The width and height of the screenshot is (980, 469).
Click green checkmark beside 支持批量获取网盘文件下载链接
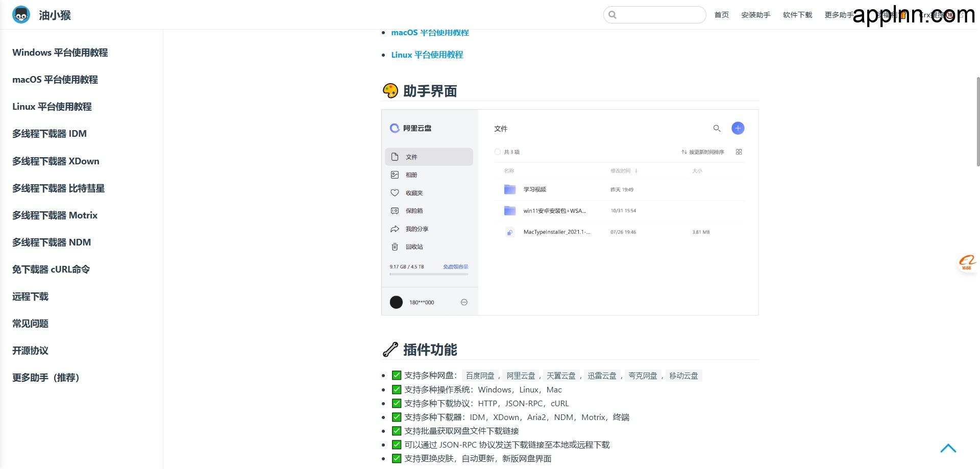pos(397,431)
